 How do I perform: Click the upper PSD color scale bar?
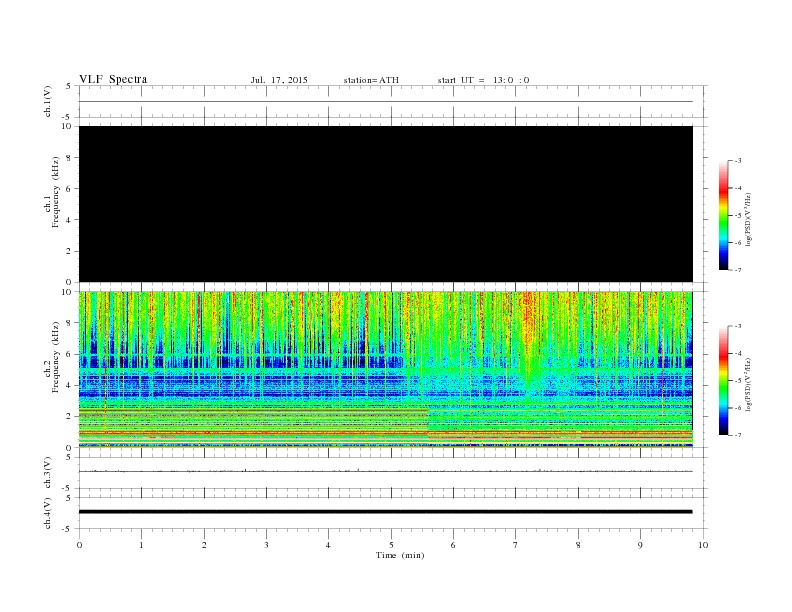point(724,215)
